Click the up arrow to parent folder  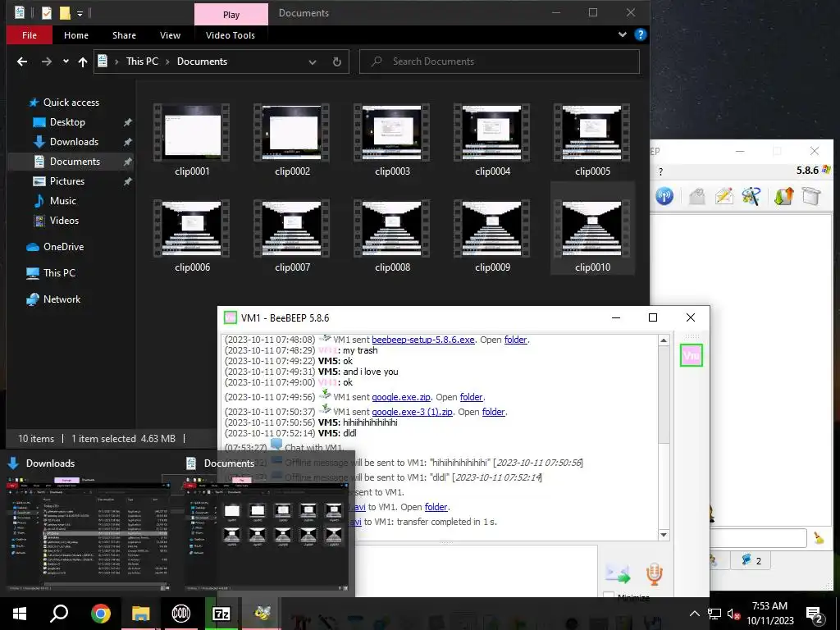click(83, 62)
